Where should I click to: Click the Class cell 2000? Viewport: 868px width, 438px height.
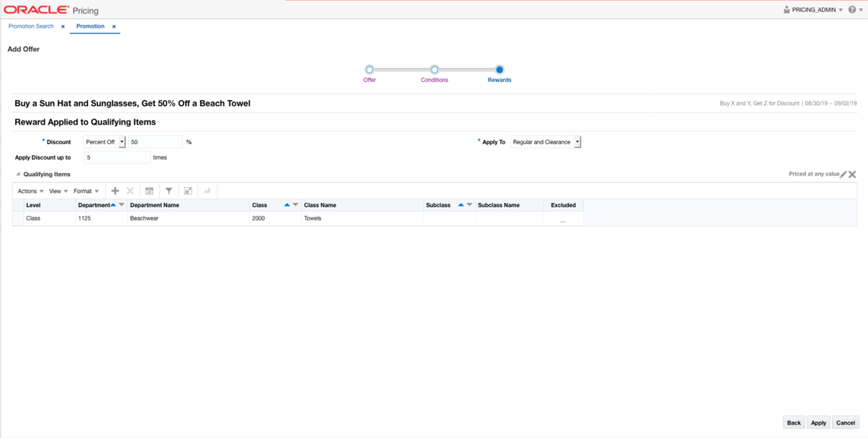click(x=275, y=219)
